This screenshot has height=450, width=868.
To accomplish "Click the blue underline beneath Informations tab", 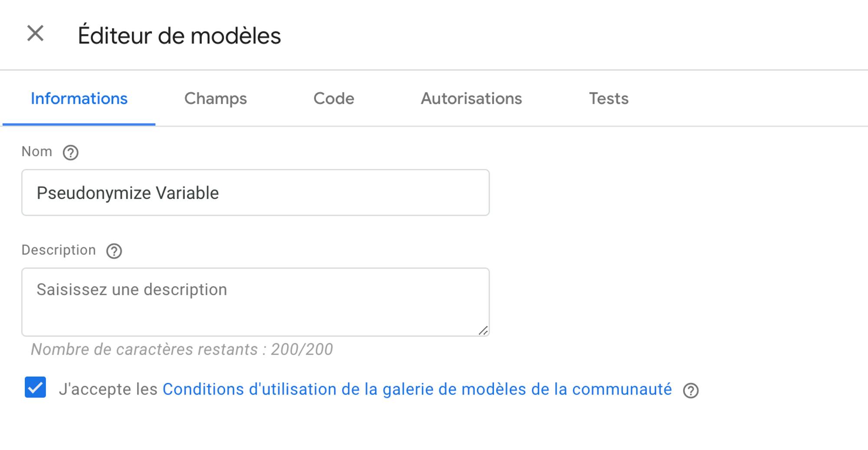I will pyautogui.click(x=79, y=124).
